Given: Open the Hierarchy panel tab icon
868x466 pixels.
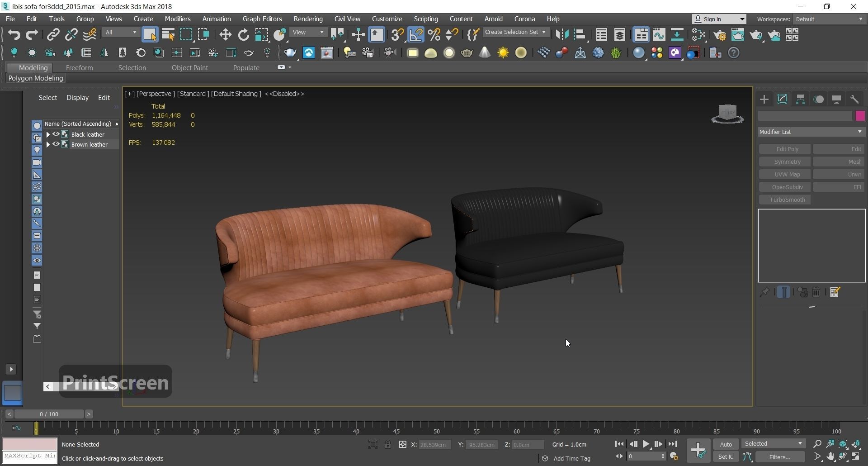Looking at the screenshot, I should coord(800,100).
